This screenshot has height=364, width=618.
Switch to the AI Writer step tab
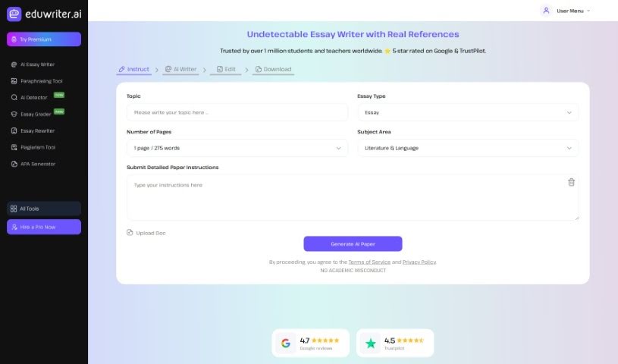180,70
